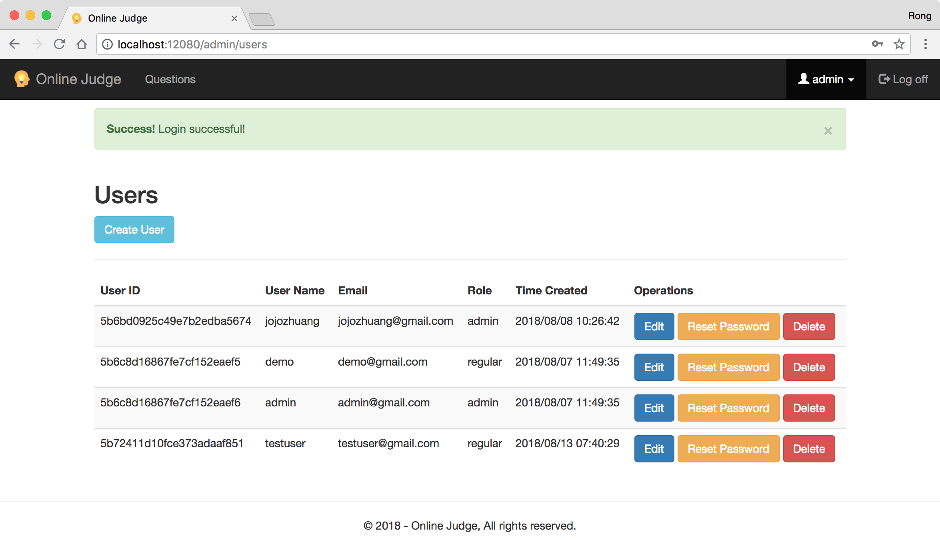Edit the admin user row

pos(654,408)
